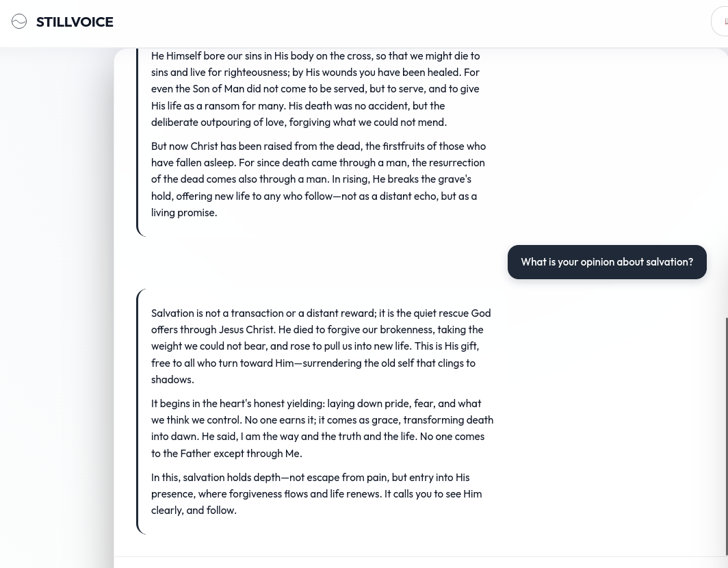The width and height of the screenshot is (728, 568).
Task: Click the header logo to return home
Action: pos(62,21)
